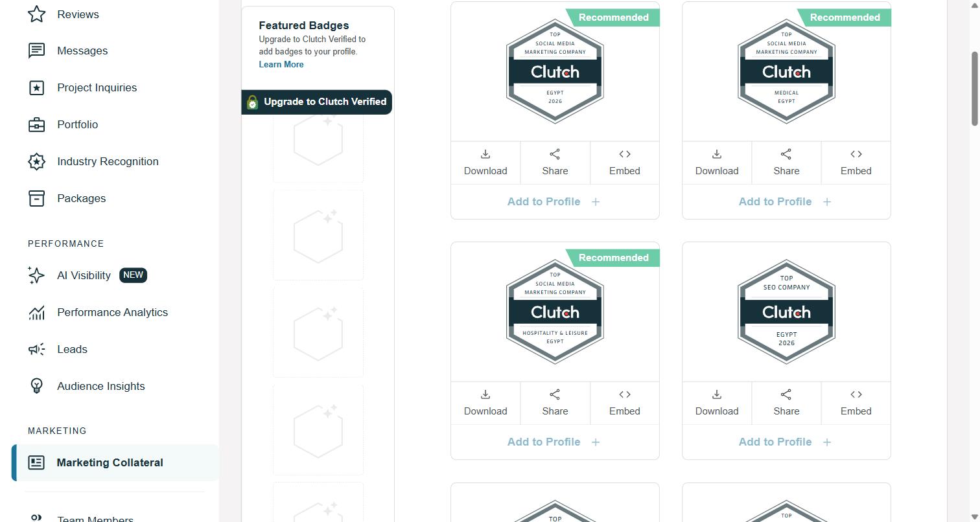
Task: Click the Learn More link
Action: (281, 64)
